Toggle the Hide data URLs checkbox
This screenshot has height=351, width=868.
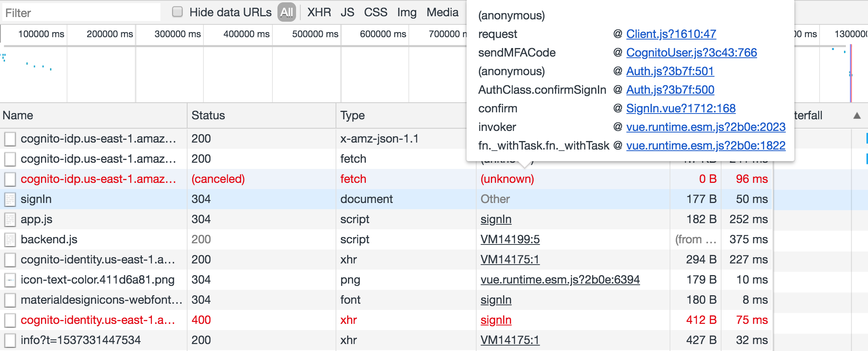click(x=177, y=12)
